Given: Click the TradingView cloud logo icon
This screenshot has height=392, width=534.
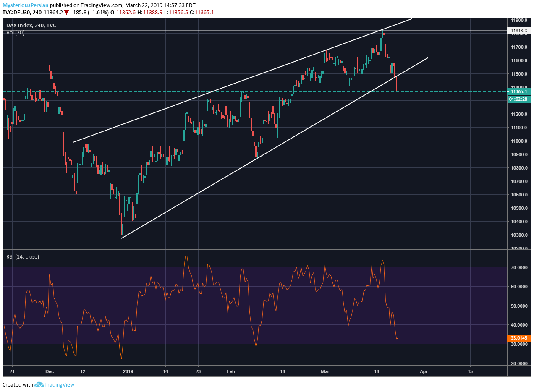Looking at the screenshot, I should 39,384.
